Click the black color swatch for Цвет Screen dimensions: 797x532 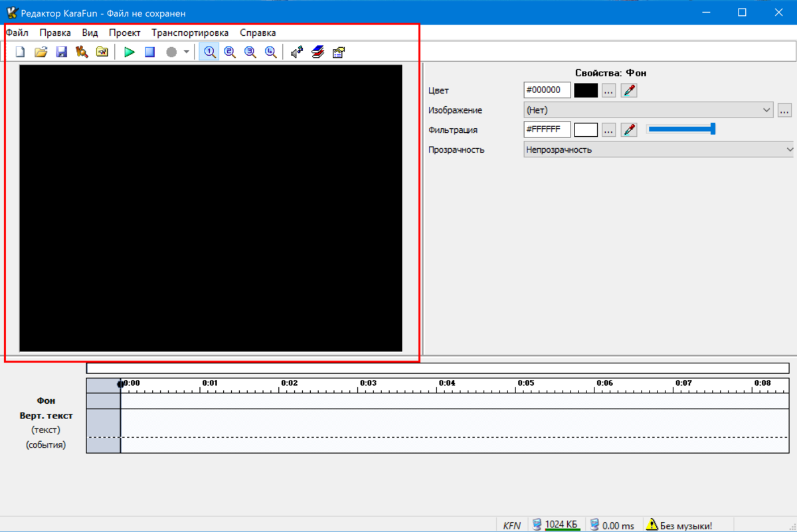pos(586,90)
